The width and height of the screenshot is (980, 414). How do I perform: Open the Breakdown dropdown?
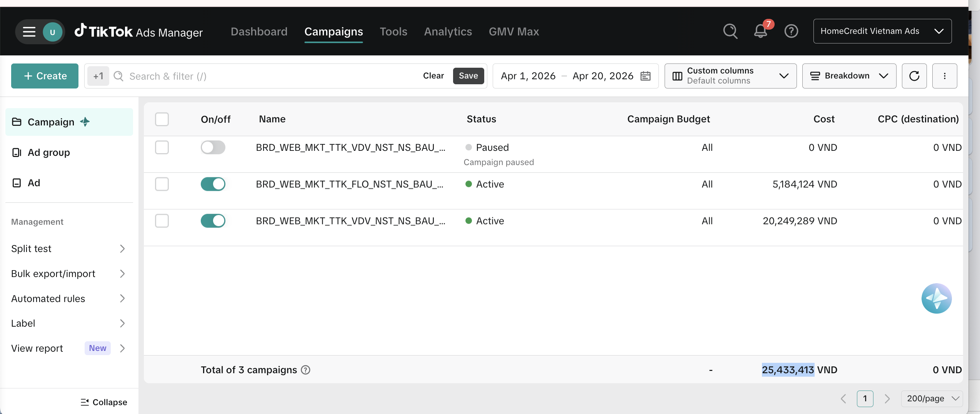[x=849, y=76]
